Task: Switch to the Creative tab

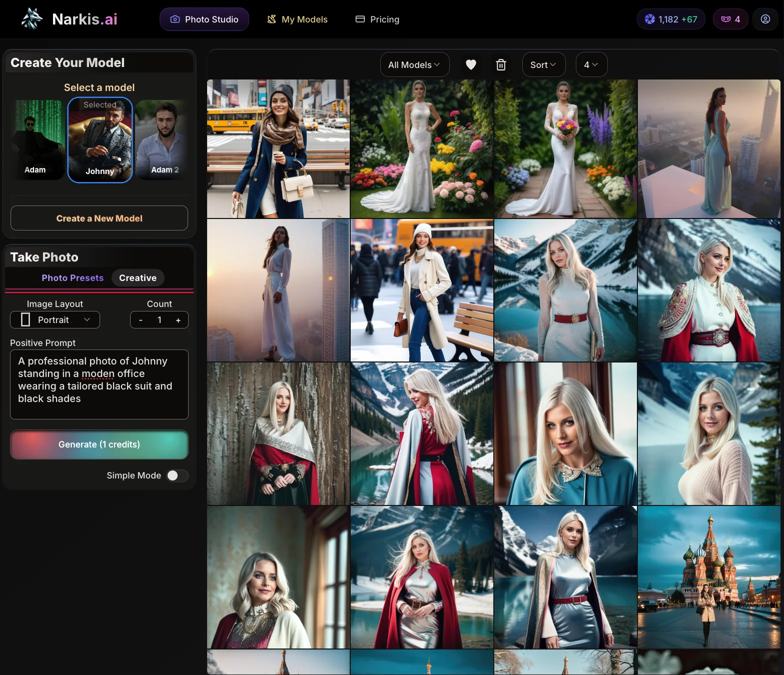Action: [x=138, y=278]
